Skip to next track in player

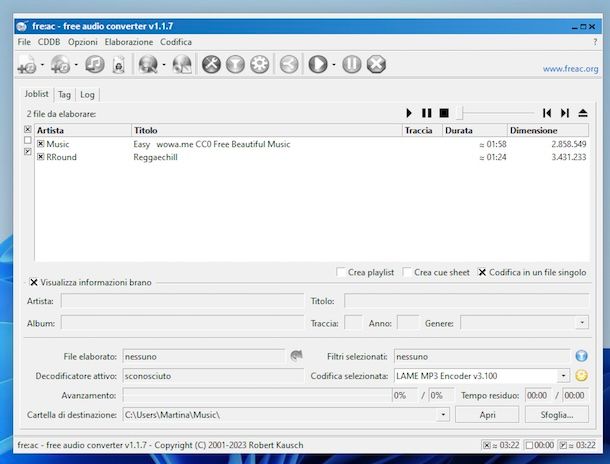tap(565, 113)
